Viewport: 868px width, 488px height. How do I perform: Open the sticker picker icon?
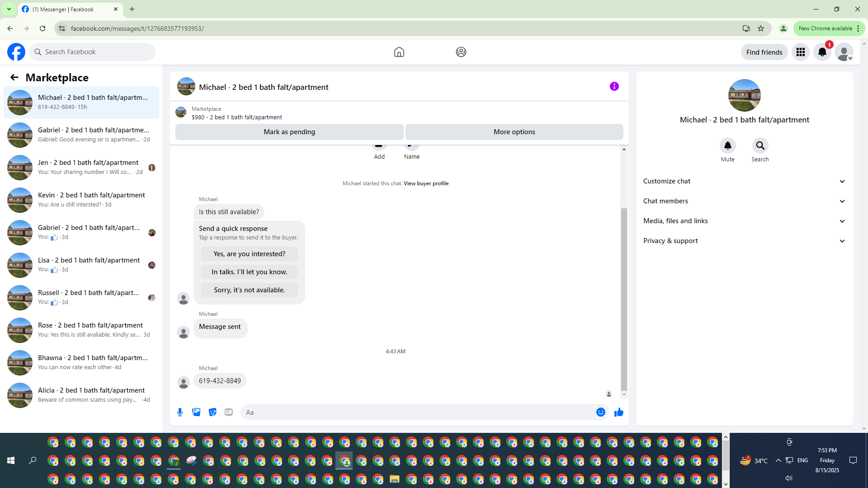pos(212,412)
